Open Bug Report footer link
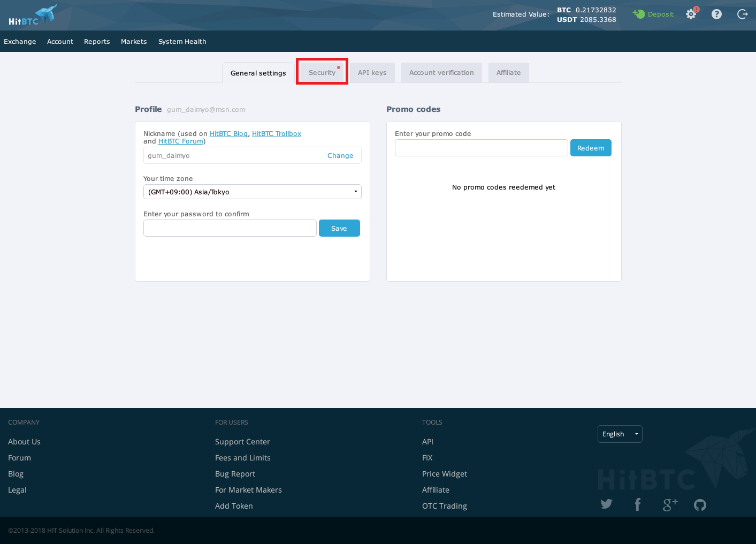 235,474
